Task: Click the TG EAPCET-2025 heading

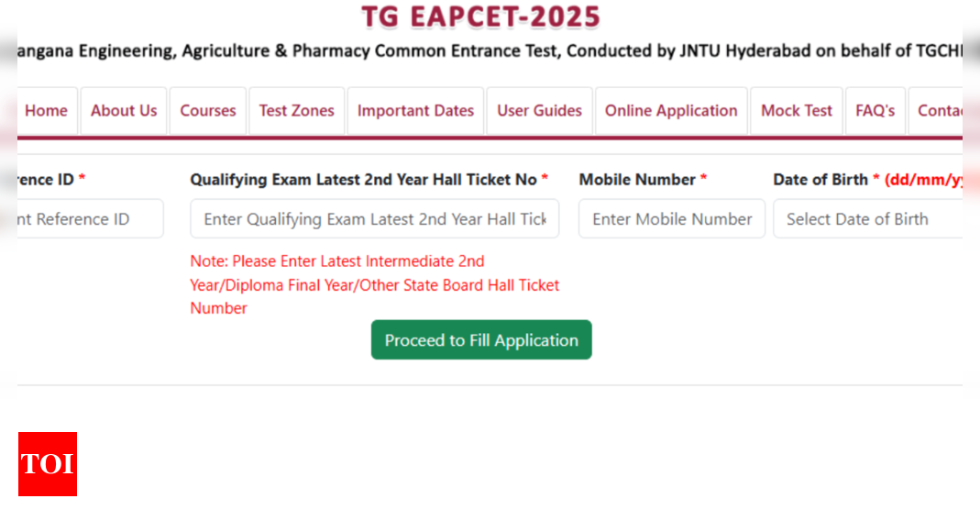Action: 480,17
